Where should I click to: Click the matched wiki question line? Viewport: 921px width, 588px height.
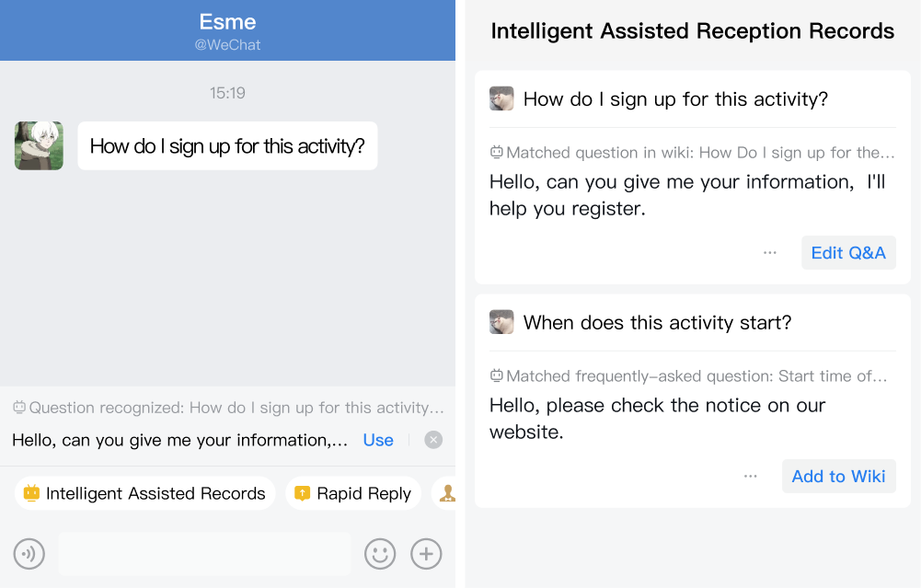692,153
